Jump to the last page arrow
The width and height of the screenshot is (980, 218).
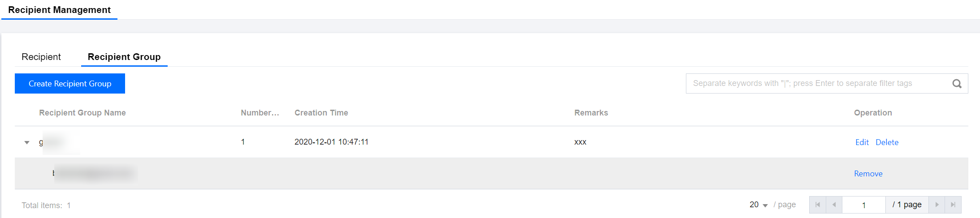tap(953, 205)
